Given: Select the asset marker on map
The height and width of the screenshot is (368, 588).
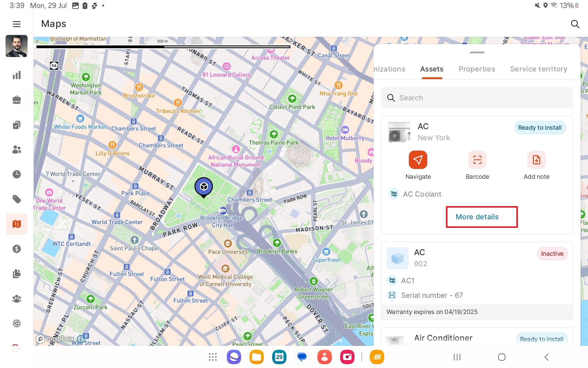Looking at the screenshot, I should point(204,186).
